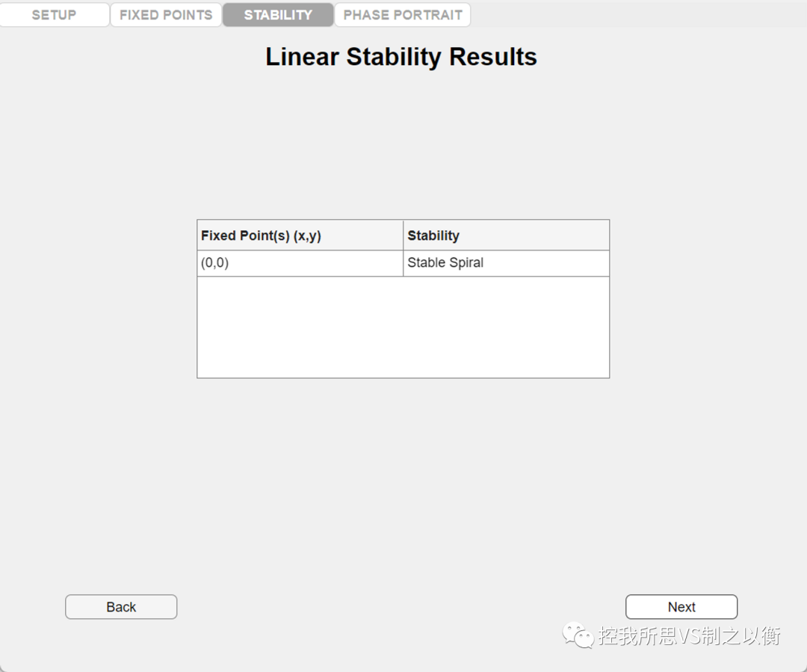Image resolution: width=807 pixels, height=672 pixels.
Task: Select the Stable Spiral cell
Action: click(x=506, y=263)
